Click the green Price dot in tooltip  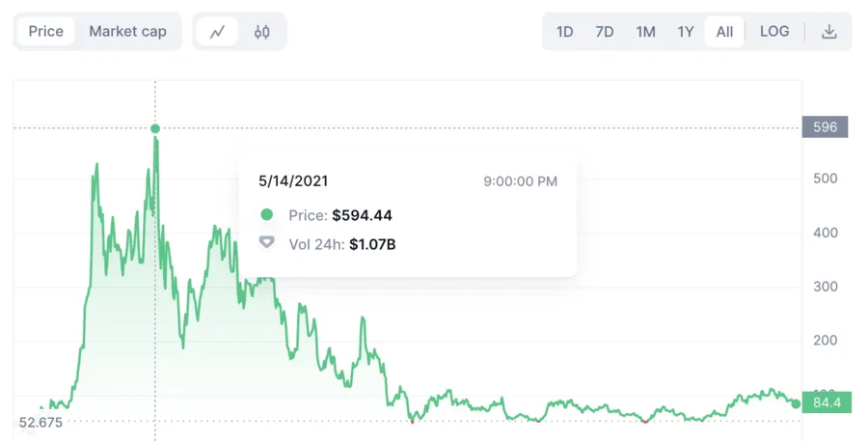coord(267,214)
